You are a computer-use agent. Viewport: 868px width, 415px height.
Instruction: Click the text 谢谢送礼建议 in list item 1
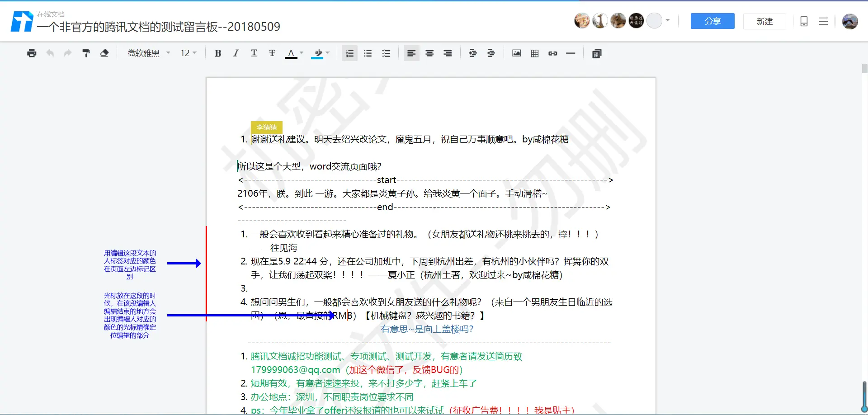tap(278, 139)
